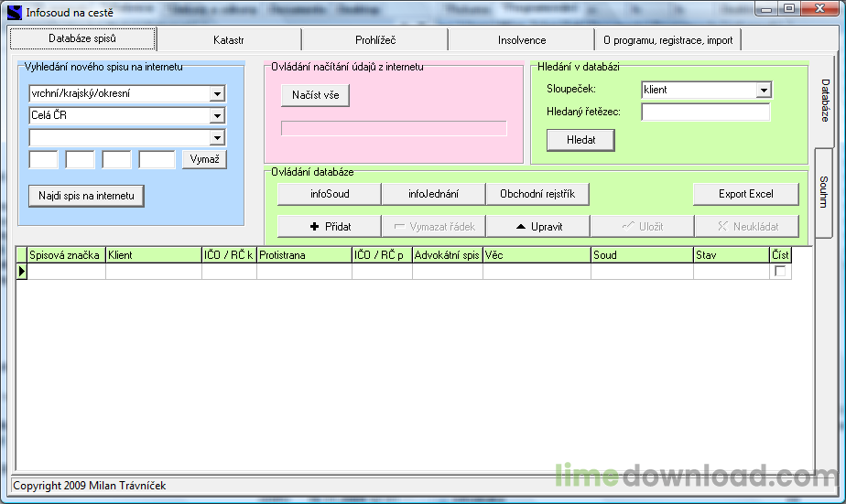The height and width of the screenshot is (504, 846).
Task: Open the Insolvence tab
Action: click(x=522, y=40)
